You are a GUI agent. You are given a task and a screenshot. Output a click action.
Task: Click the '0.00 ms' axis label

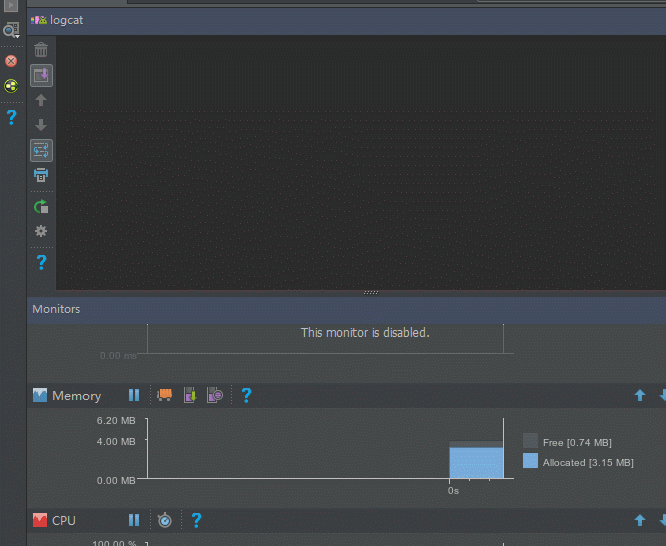pos(118,356)
